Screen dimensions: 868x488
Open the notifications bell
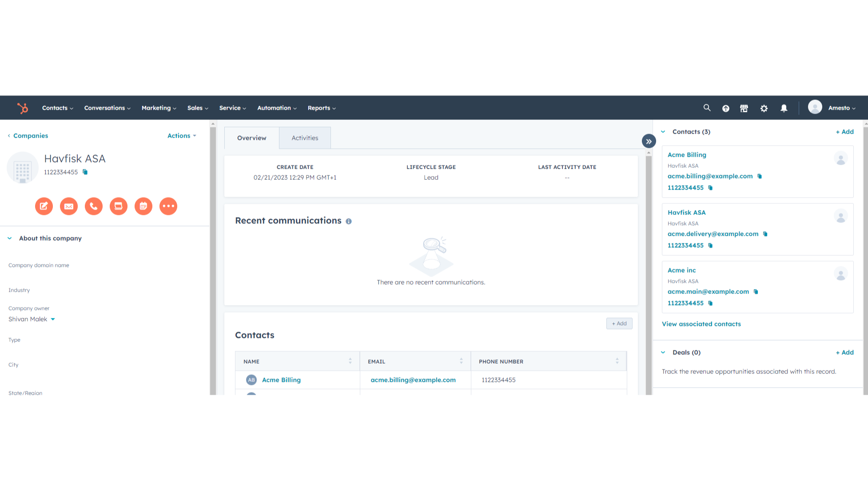click(x=784, y=108)
